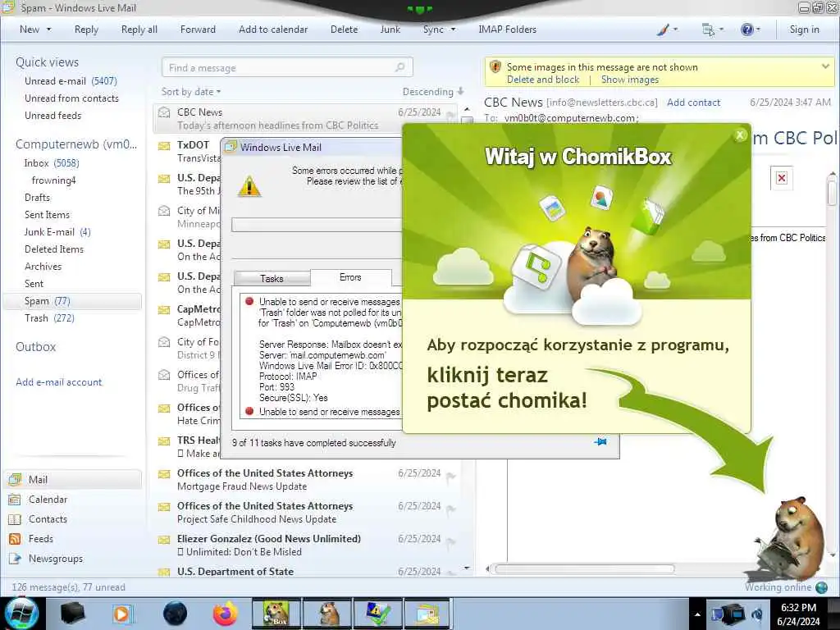Close the ChomikBox welcome popup
This screenshot has height=630, width=840.
[x=740, y=135]
